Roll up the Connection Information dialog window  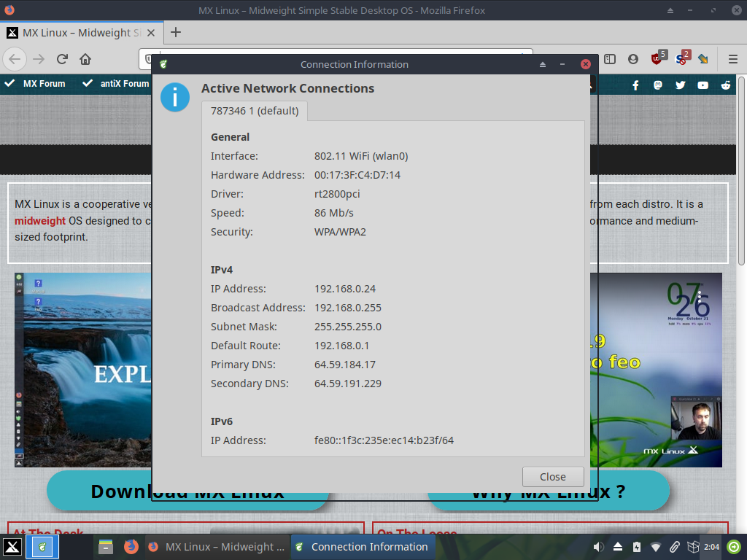click(543, 64)
